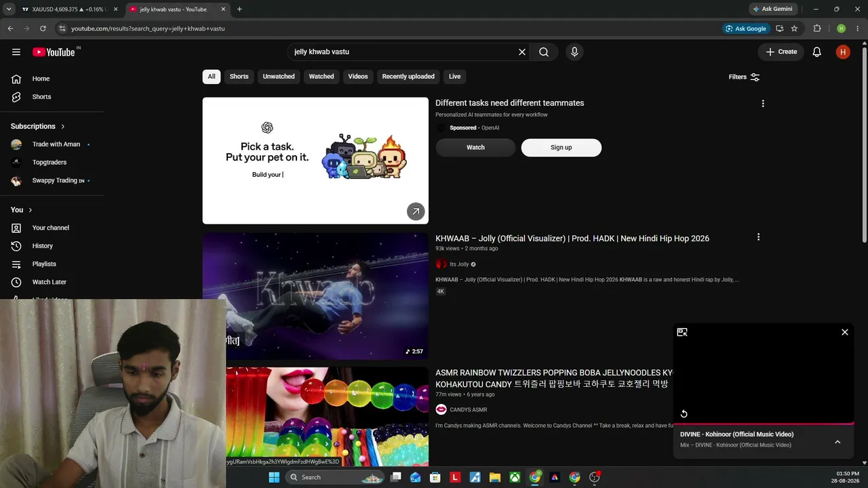Clear the search box with the X icon
The width and height of the screenshot is (868, 488).
pos(522,52)
